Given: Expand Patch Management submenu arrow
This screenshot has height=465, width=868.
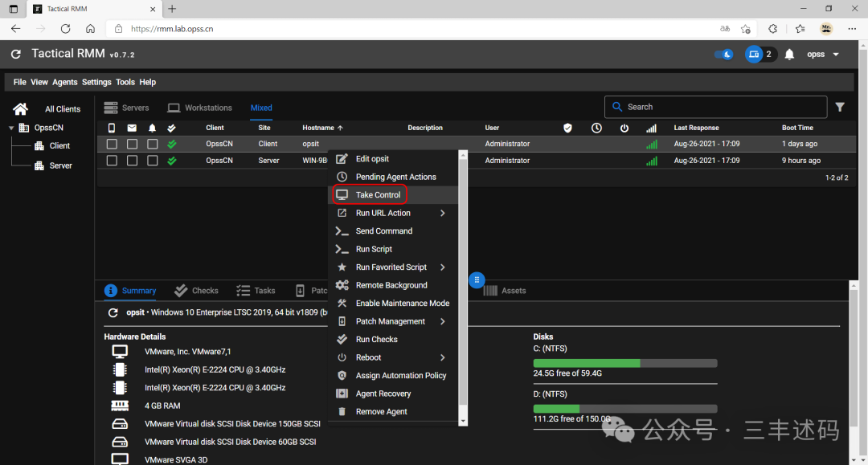Looking at the screenshot, I should (x=442, y=321).
